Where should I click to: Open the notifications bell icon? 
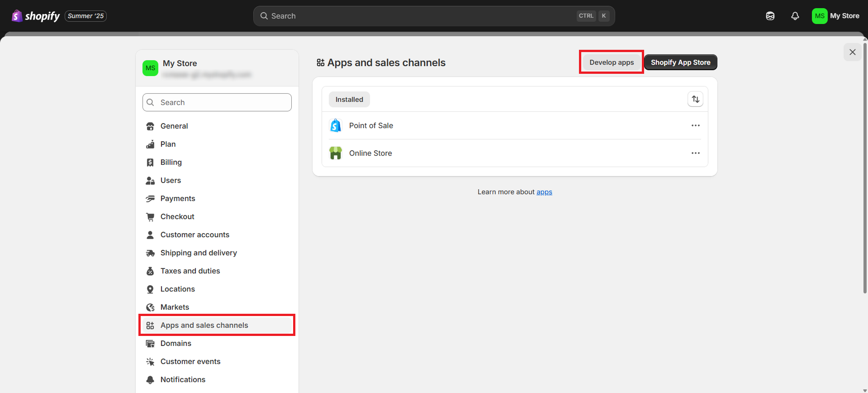[795, 16]
